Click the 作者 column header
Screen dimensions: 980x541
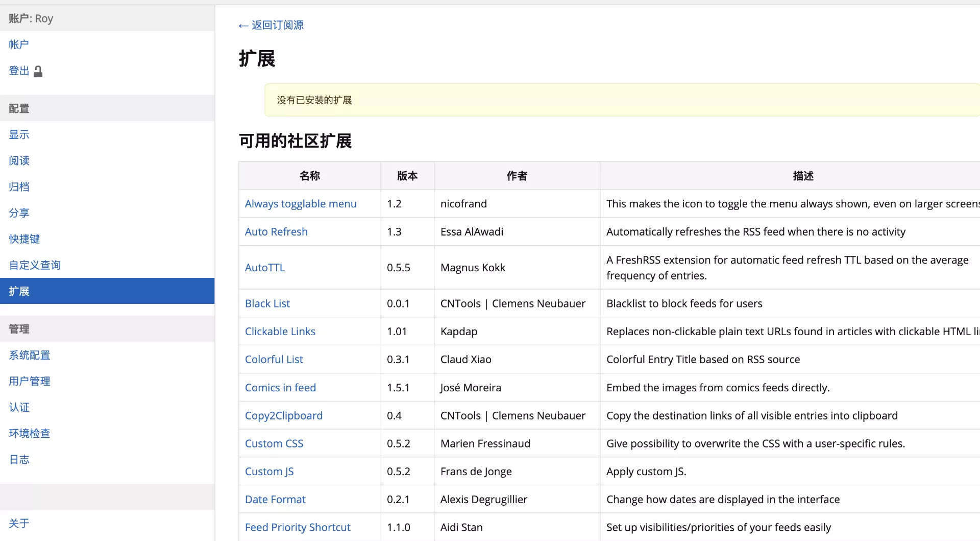click(517, 176)
